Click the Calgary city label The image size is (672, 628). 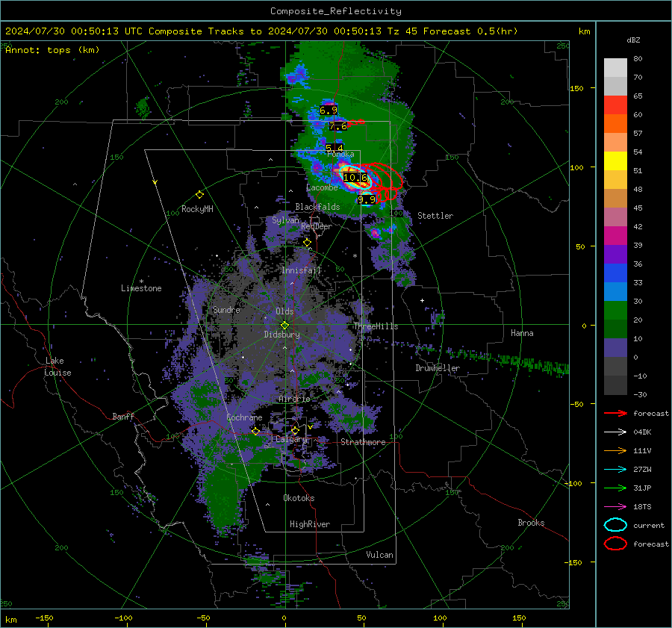tap(291, 439)
